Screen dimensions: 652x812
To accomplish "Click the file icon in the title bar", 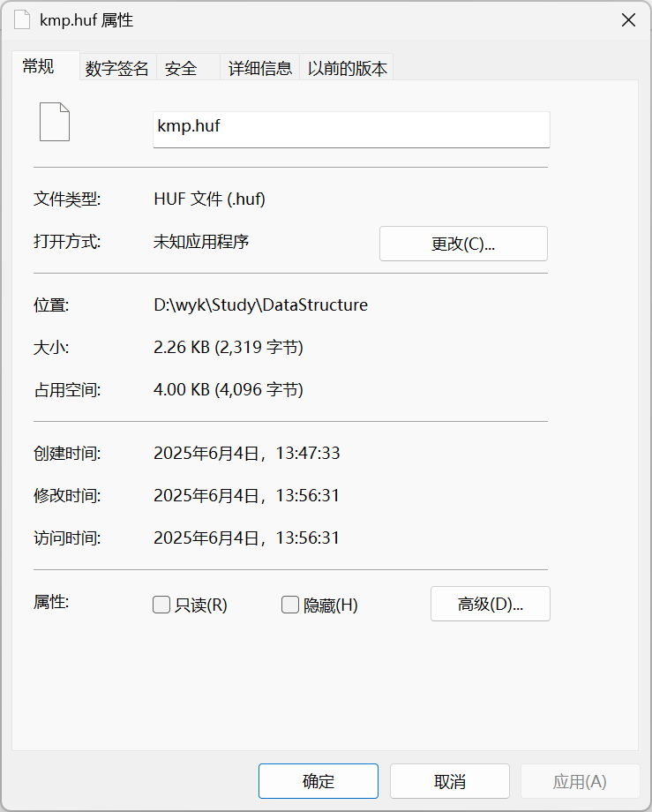I will coord(23,20).
